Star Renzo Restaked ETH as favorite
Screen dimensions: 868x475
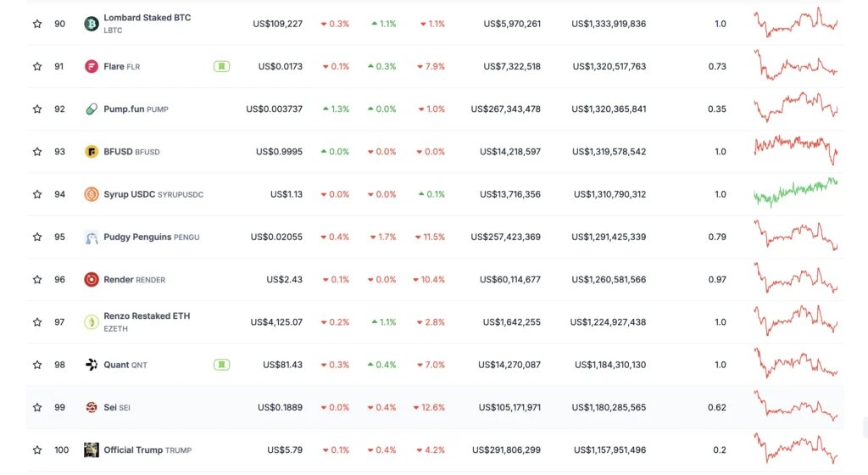tap(37, 322)
